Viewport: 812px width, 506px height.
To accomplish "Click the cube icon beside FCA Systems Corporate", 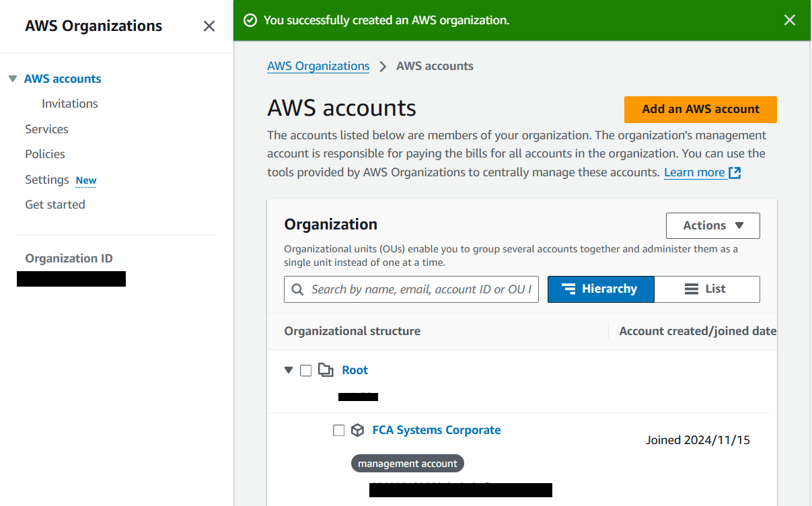I will pyautogui.click(x=358, y=431).
